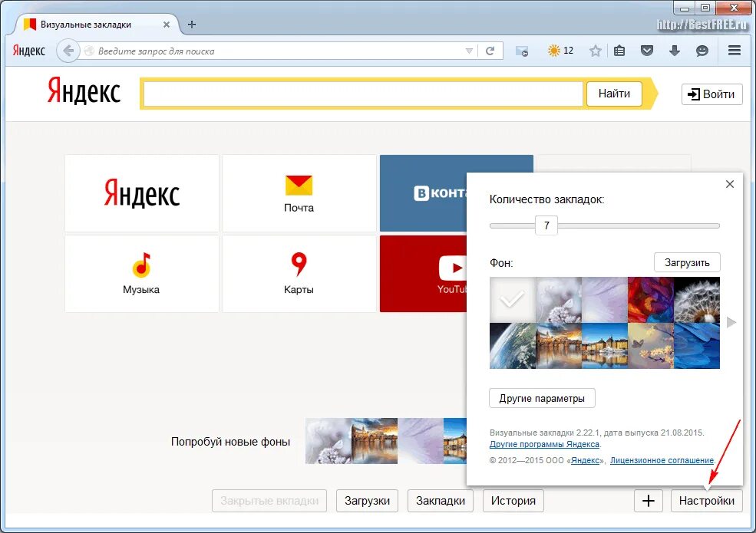
Task: Open the Почта bookmark tile
Action: pos(299,193)
